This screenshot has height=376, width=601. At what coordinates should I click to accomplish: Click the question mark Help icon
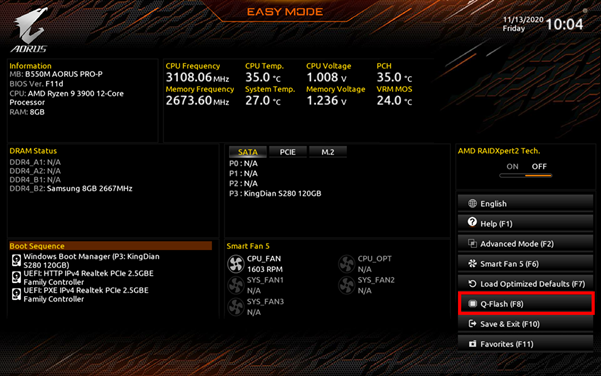click(x=472, y=222)
